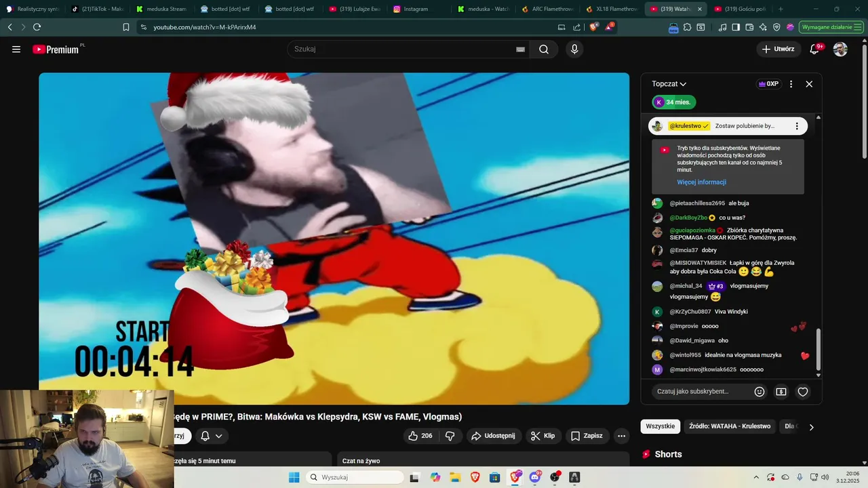
Task: Send Super Chat dollar icon
Action: 781,392
